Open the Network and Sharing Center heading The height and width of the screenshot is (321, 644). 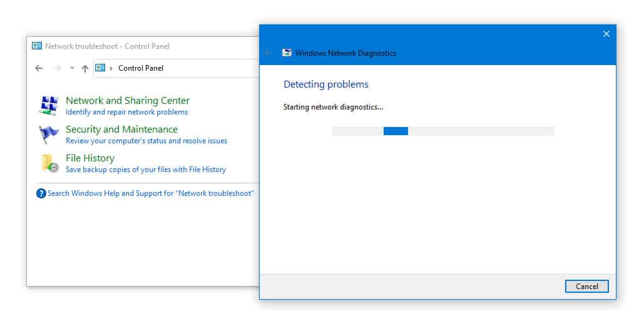click(128, 101)
